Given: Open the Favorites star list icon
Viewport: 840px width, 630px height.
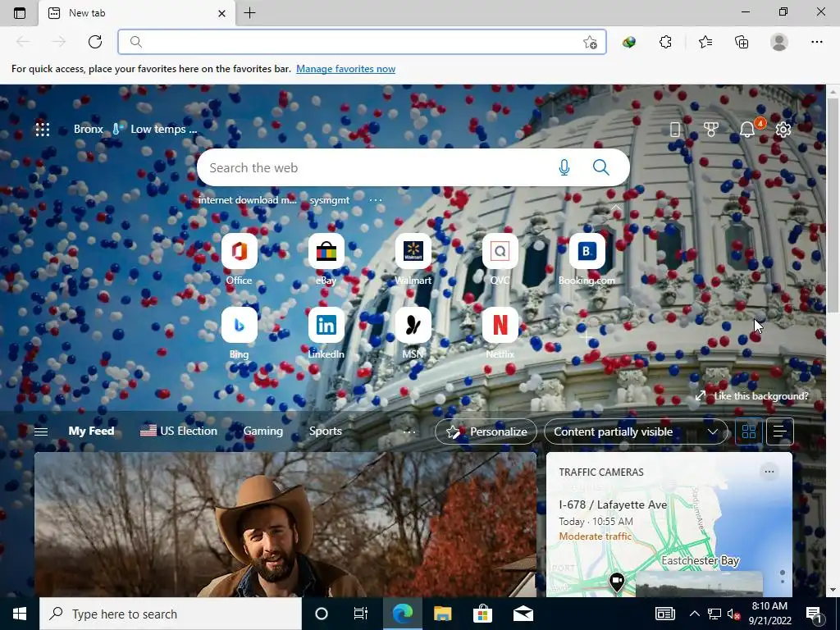Looking at the screenshot, I should (x=705, y=42).
